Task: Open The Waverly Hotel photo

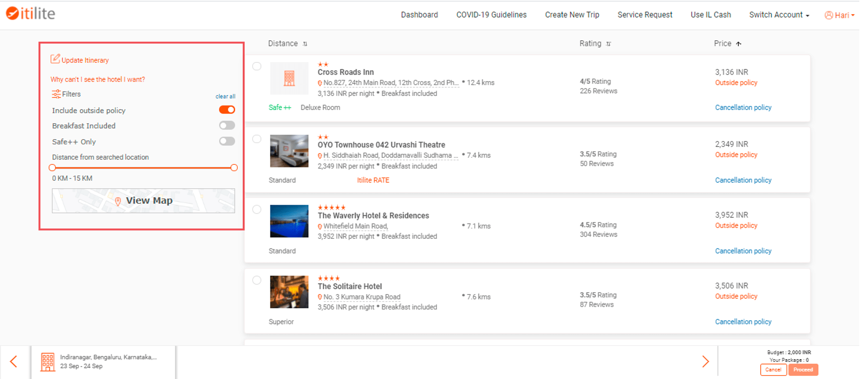Action: tap(289, 221)
